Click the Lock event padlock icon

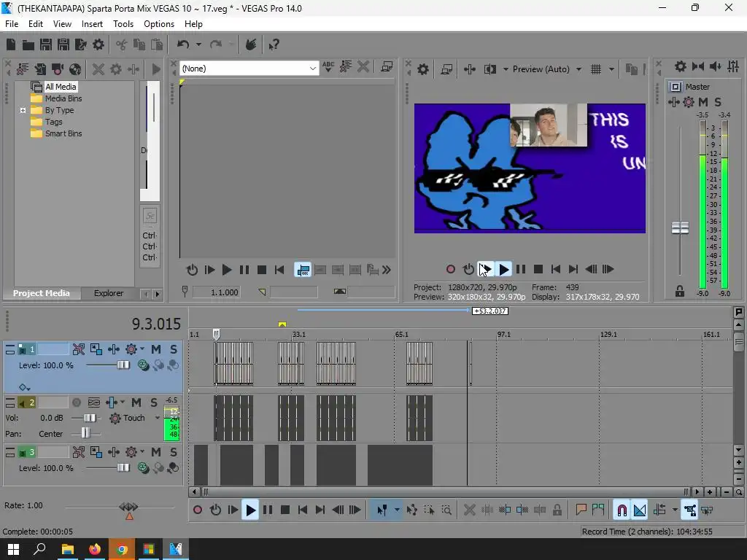557,510
